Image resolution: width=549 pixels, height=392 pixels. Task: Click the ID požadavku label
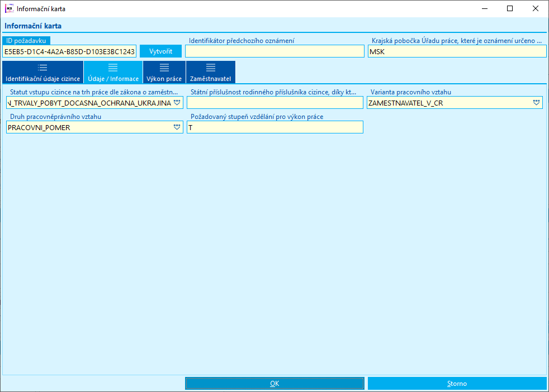(x=26, y=41)
